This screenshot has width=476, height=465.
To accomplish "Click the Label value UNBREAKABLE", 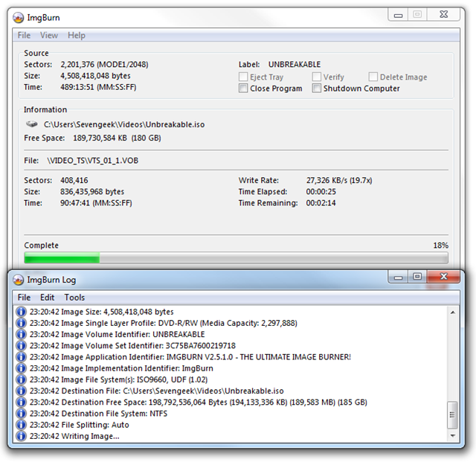I will point(295,65).
